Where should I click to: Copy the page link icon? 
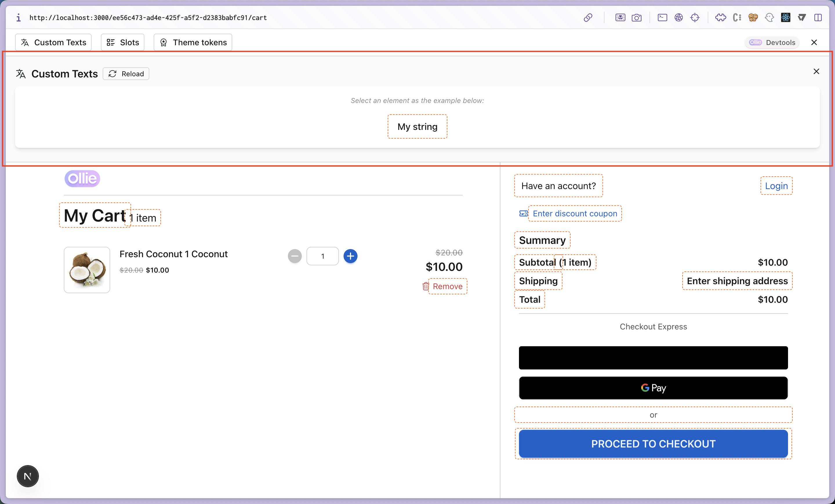click(x=588, y=17)
